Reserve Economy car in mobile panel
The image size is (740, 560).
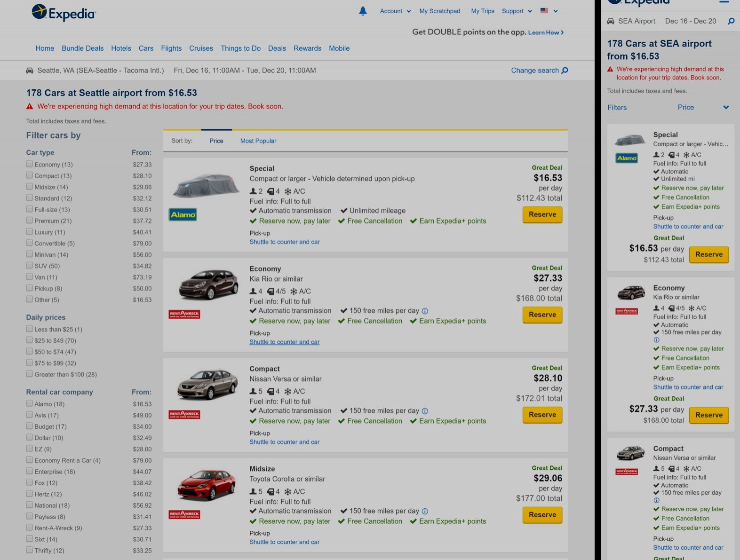click(x=709, y=415)
